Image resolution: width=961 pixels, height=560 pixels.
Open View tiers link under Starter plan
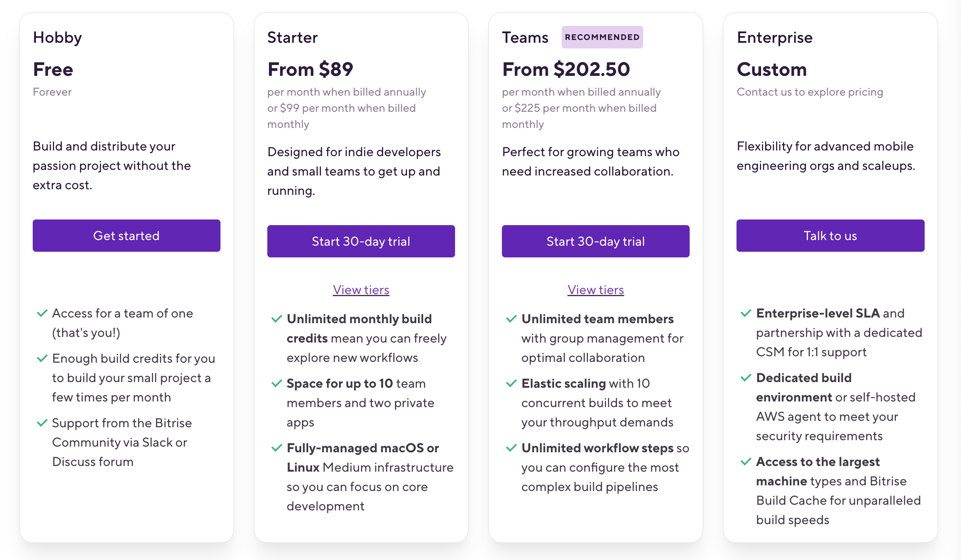361,290
